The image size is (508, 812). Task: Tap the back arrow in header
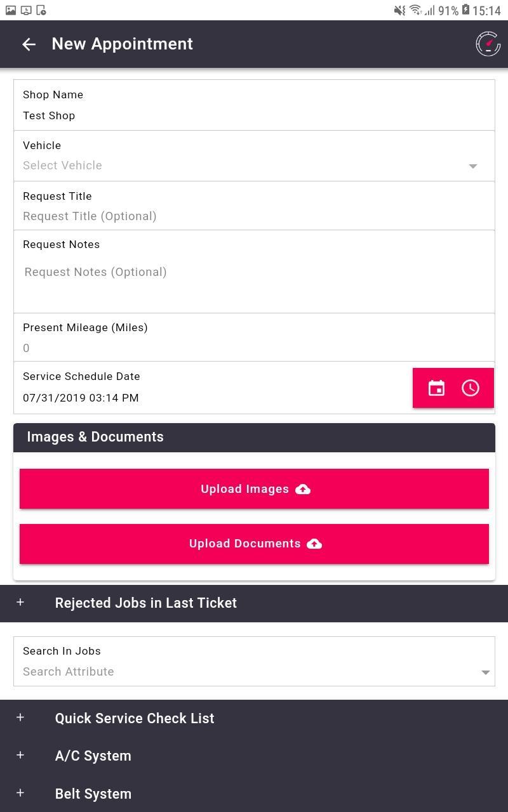(x=29, y=44)
